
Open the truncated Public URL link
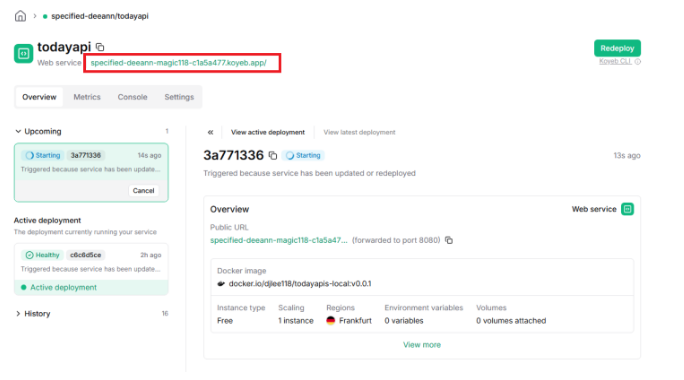click(x=279, y=240)
